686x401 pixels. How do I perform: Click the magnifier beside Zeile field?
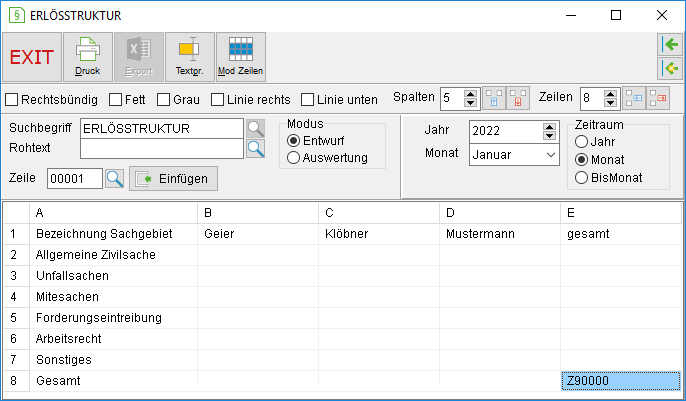(x=115, y=178)
